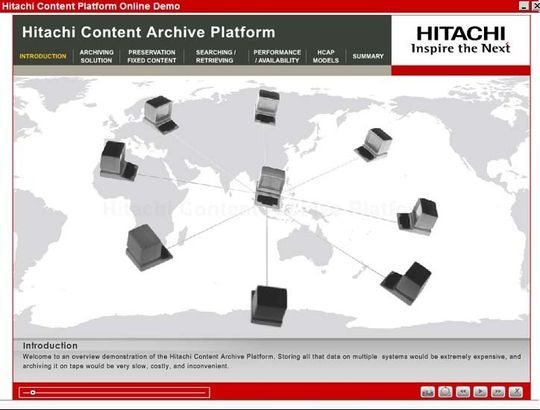Click the circular replay icon button

click(445, 392)
